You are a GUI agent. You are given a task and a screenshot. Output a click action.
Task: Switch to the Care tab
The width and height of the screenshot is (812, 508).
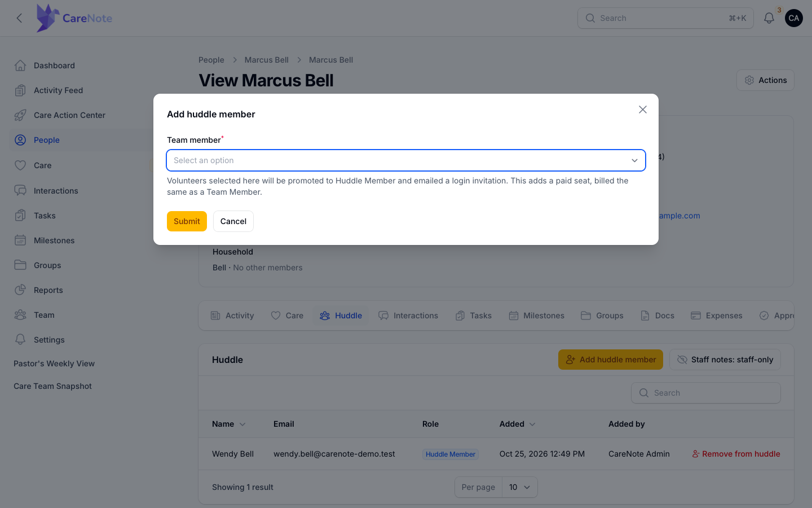pyautogui.click(x=287, y=316)
